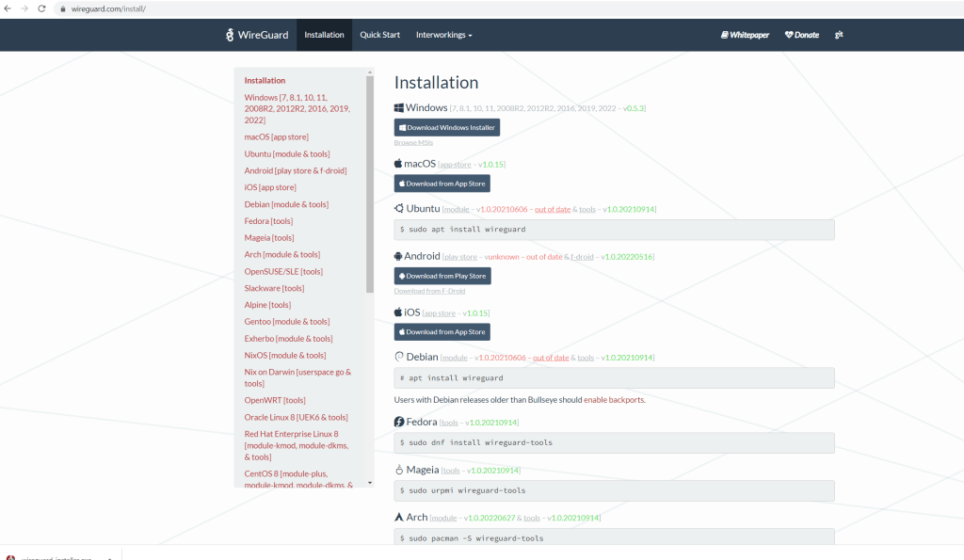964x560 pixels.
Task: Open the Android f-droid version link
Action: (582, 257)
